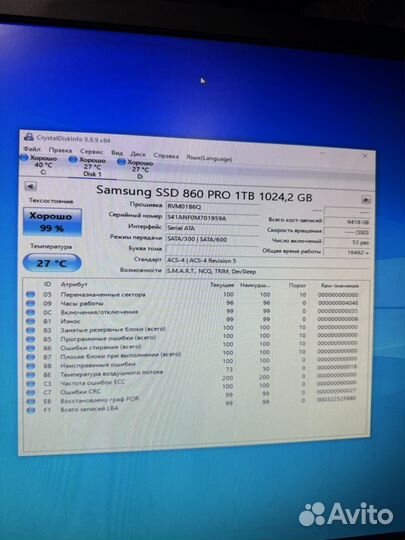Close the CrystalDiskInfo window
This screenshot has width=405, height=540.
(365, 156)
